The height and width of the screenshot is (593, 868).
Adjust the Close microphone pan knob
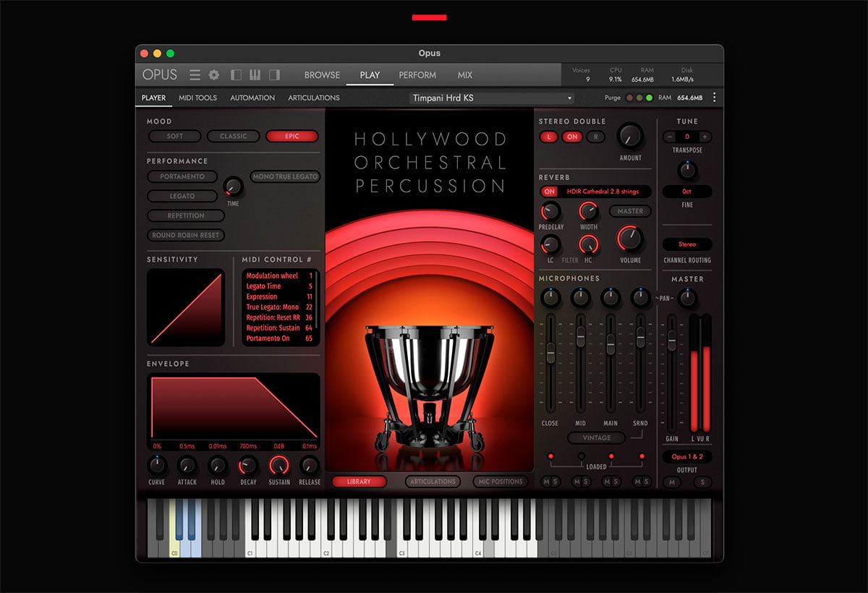pyautogui.click(x=550, y=296)
